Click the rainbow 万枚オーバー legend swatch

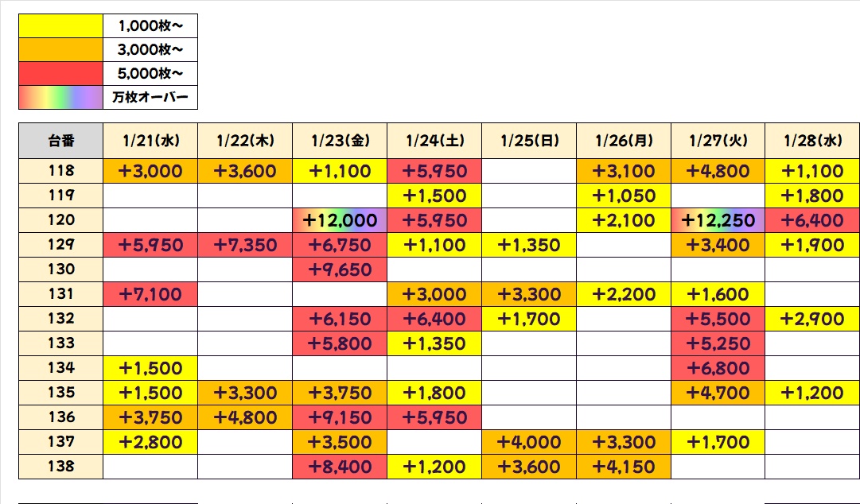tap(61, 98)
